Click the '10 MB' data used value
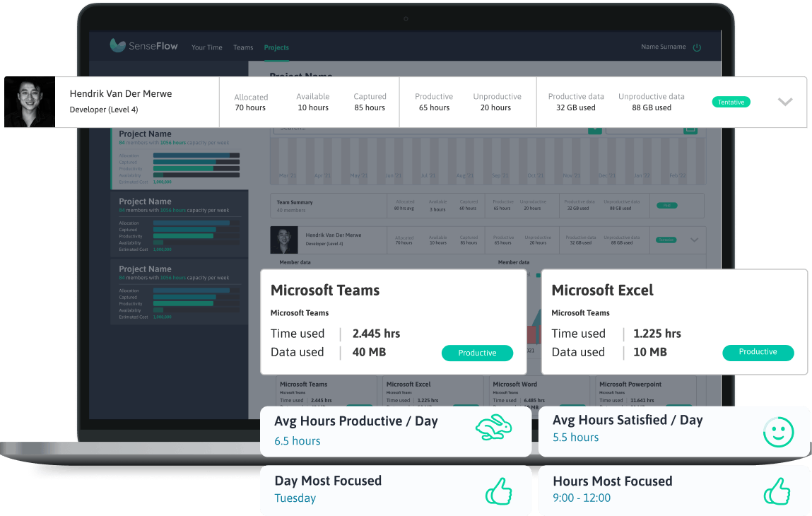This screenshot has width=812, height=516. click(x=650, y=352)
